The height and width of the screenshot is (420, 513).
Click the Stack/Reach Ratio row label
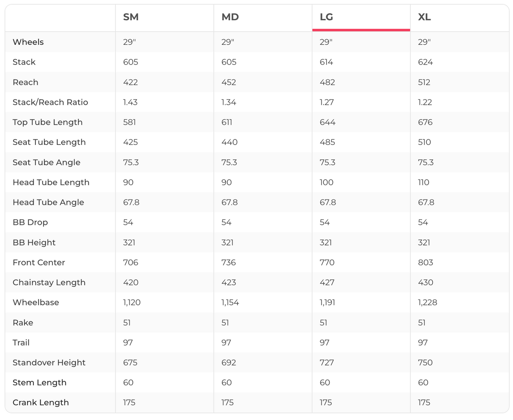click(x=50, y=102)
